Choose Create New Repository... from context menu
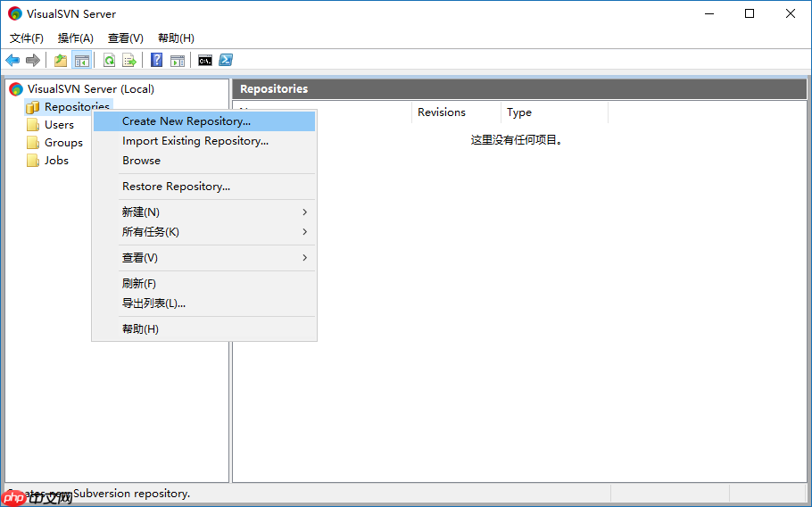Image resolution: width=812 pixels, height=507 pixels. point(204,121)
